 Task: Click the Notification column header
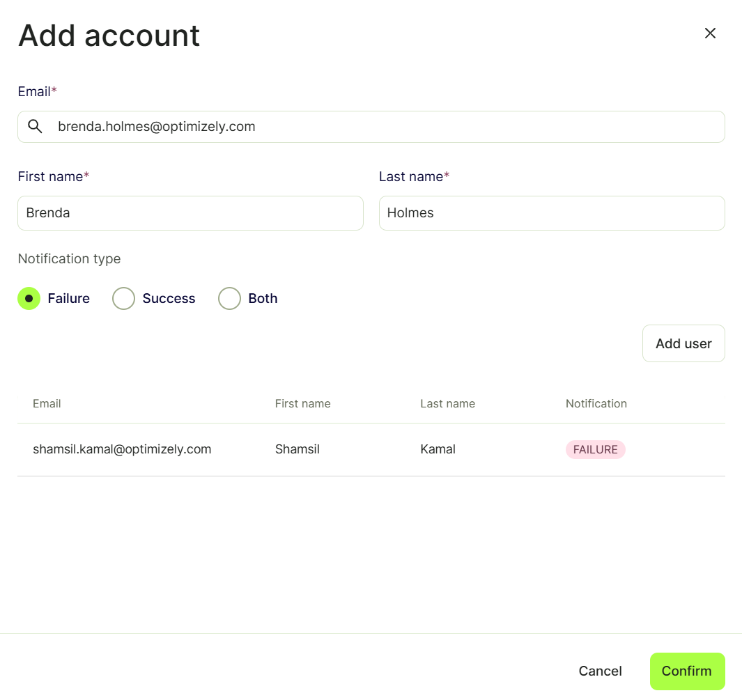(x=596, y=403)
